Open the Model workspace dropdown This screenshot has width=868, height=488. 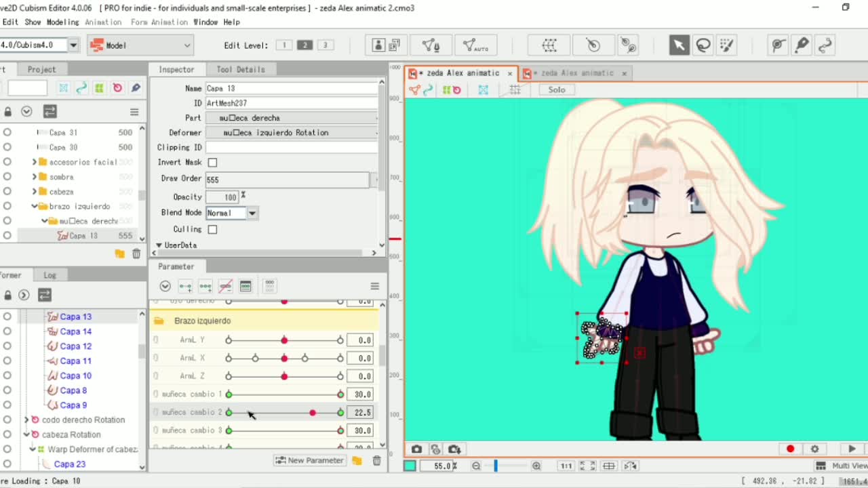[140, 45]
